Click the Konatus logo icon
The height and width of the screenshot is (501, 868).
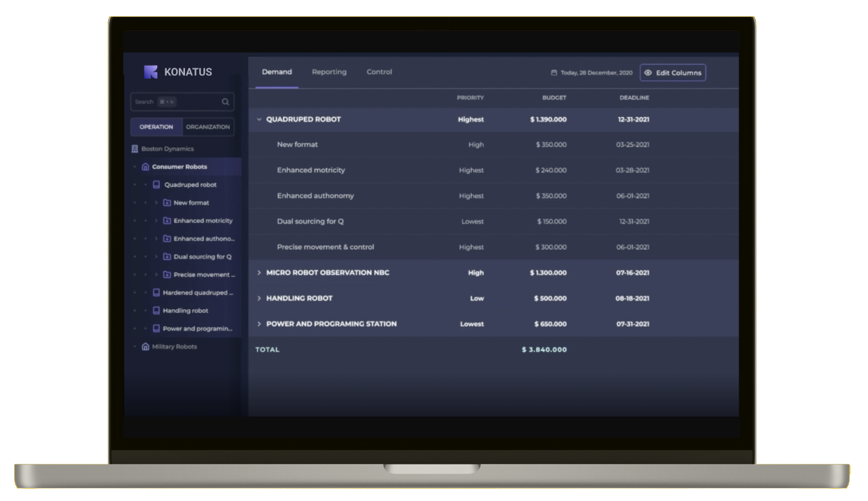click(151, 72)
